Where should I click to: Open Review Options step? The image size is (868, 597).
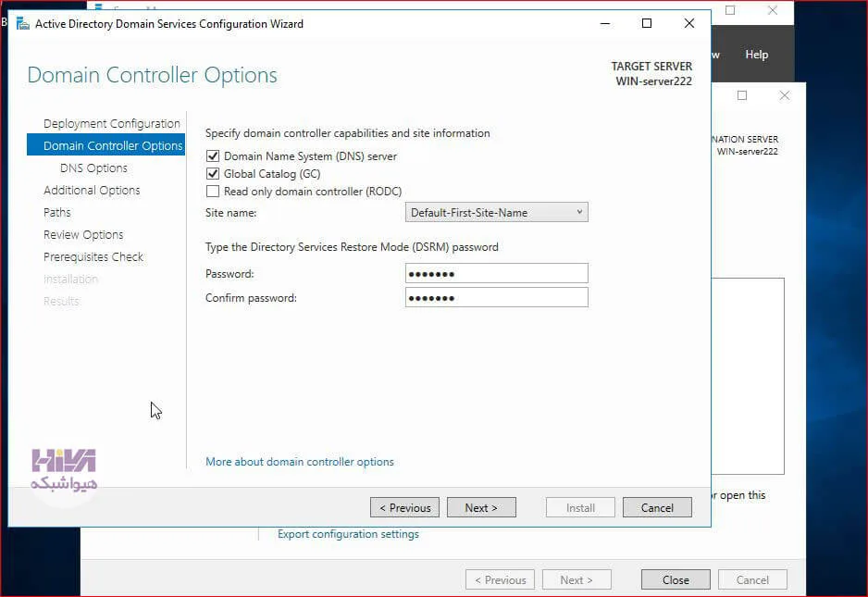83,235
